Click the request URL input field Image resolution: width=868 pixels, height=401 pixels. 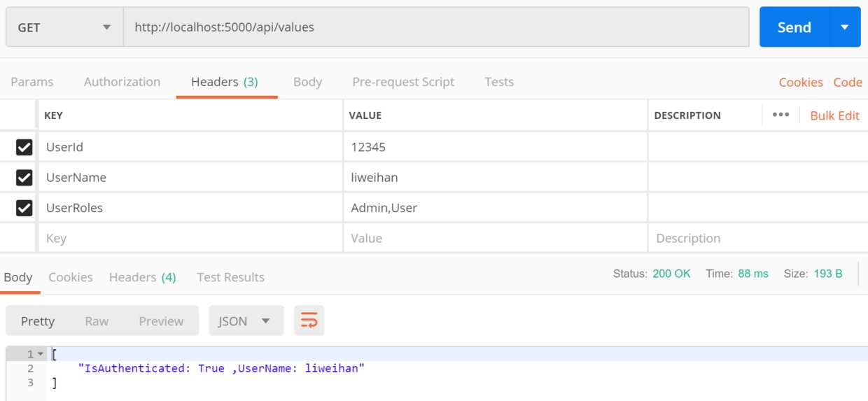(x=436, y=27)
